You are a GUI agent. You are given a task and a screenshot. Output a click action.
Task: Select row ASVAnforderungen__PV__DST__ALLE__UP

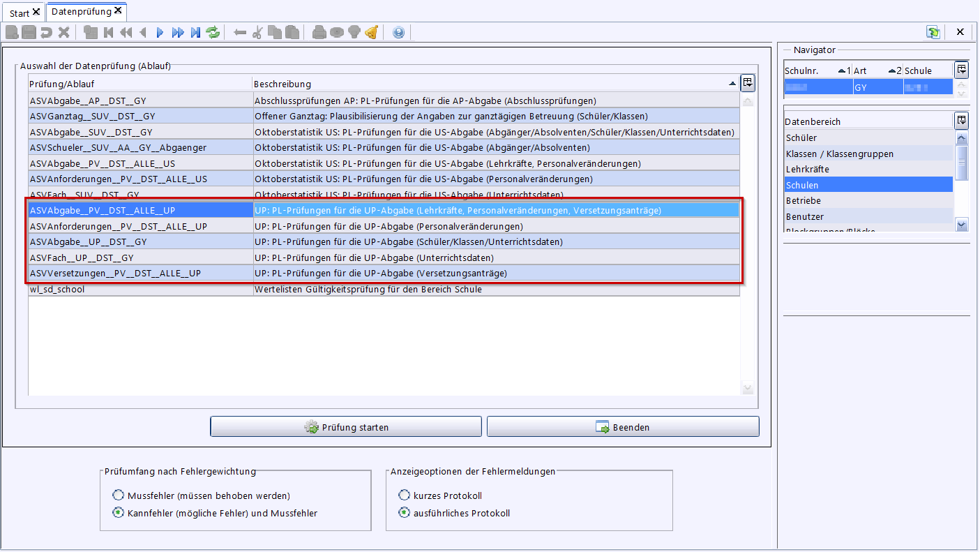384,226
